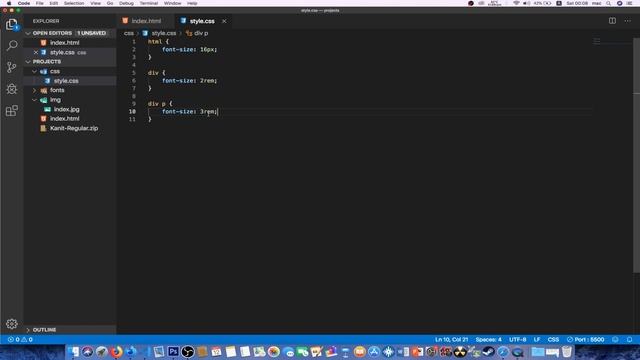Close style.css in Open Editors list

[x=36, y=52]
